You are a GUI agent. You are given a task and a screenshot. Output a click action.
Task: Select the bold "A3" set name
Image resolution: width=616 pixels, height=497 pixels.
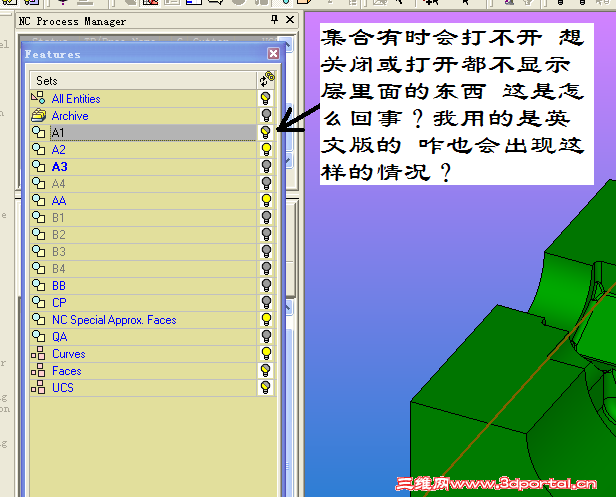tap(59, 167)
